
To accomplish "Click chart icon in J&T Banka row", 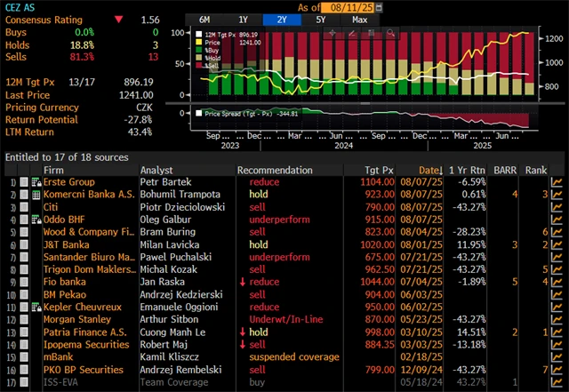I will coord(557,244).
